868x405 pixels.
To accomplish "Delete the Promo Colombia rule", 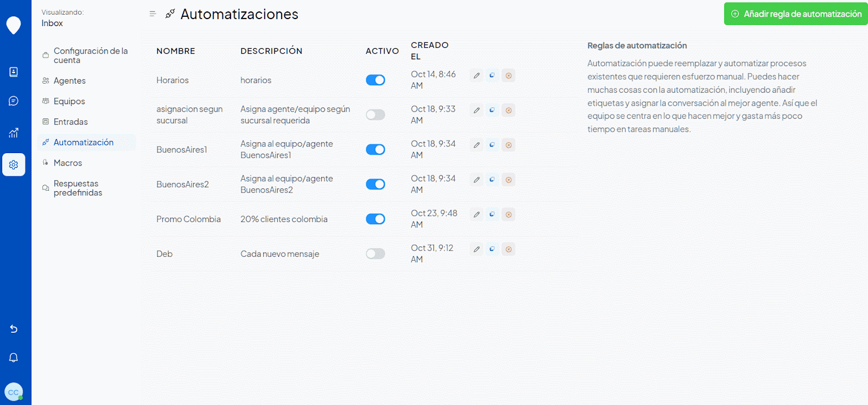I will (508, 214).
